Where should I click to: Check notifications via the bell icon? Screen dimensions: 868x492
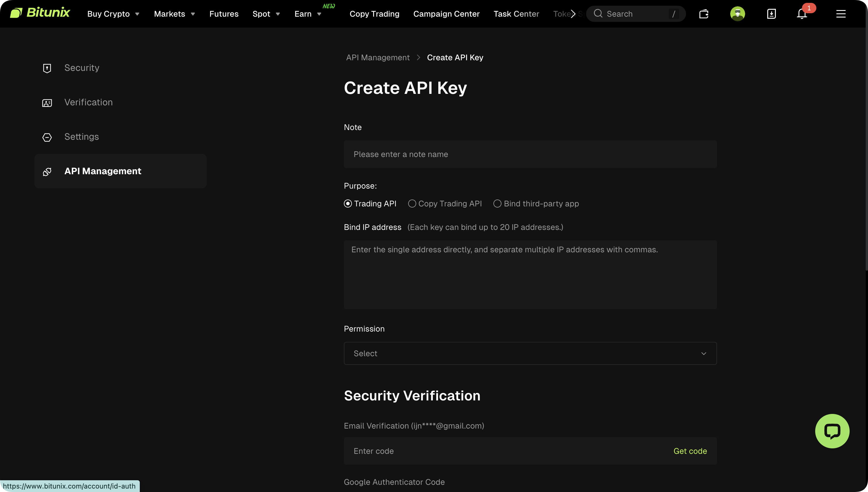click(x=801, y=14)
